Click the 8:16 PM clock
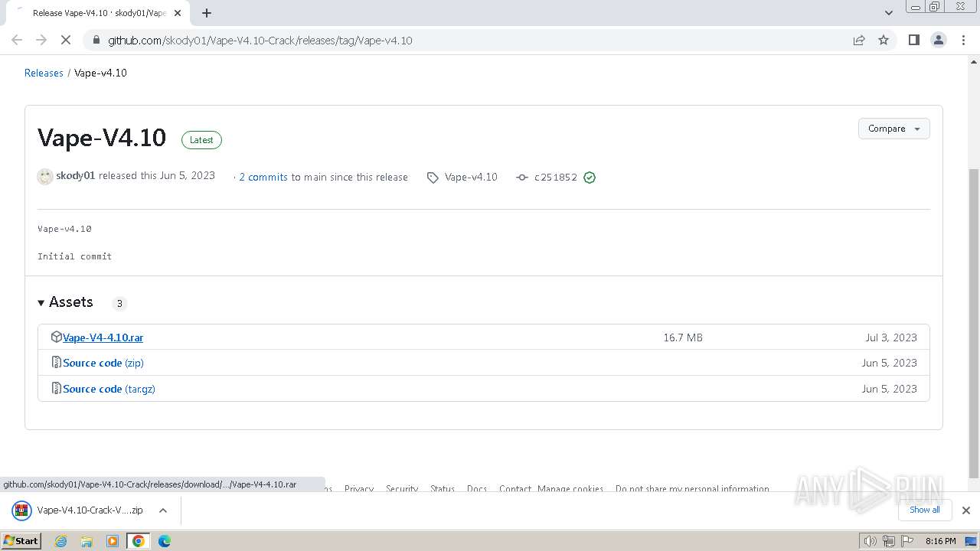 (x=940, y=541)
